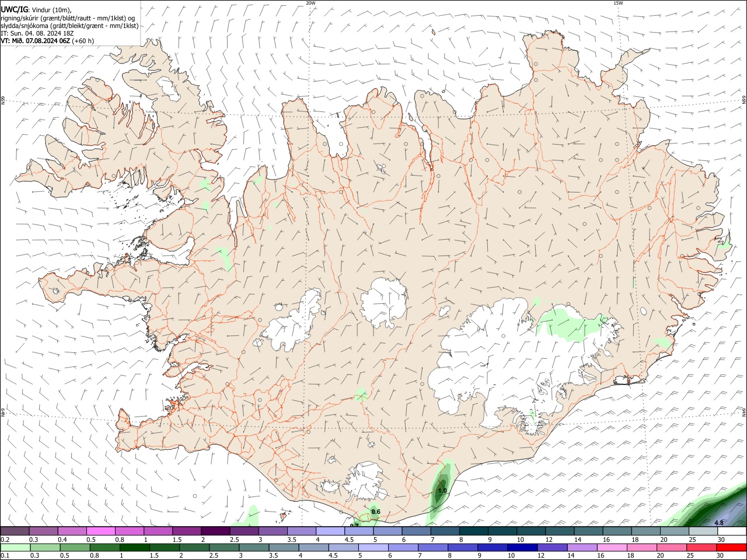
Task: Pick the dark teal snow-scale swatch at 8
Action: (473, 531)
